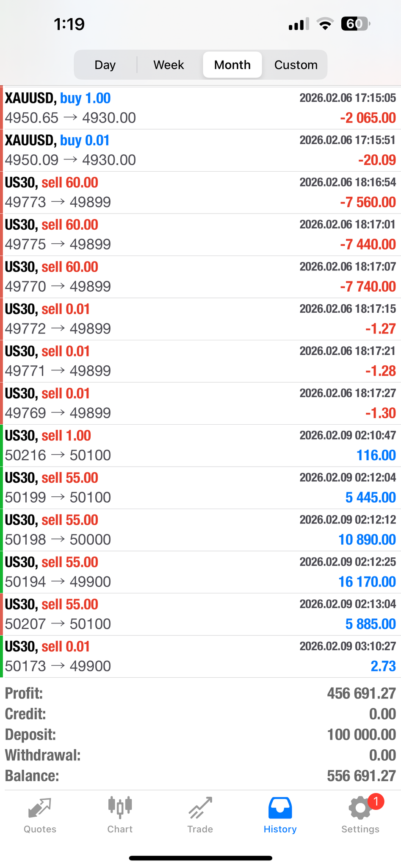Image resolution: width=401 pixels, height=868 pixels.
Task: Switch to Day period filter
Action: (105, 65)
